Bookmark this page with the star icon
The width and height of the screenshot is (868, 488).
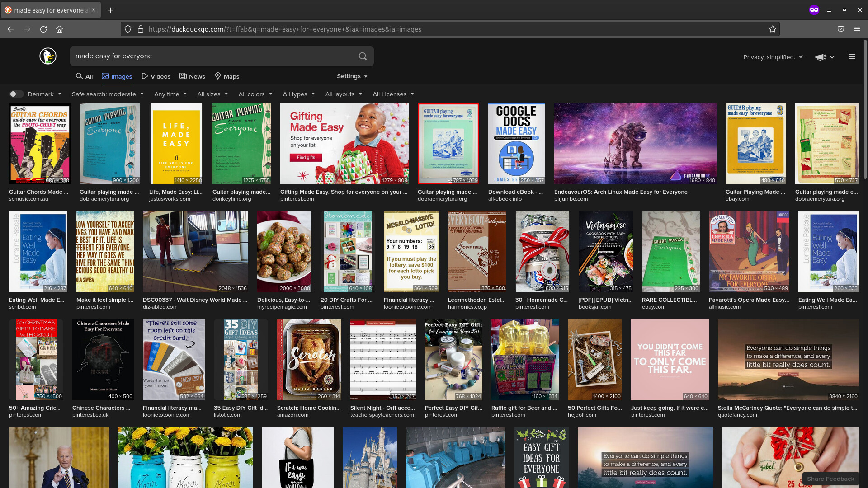click(773, 29)
